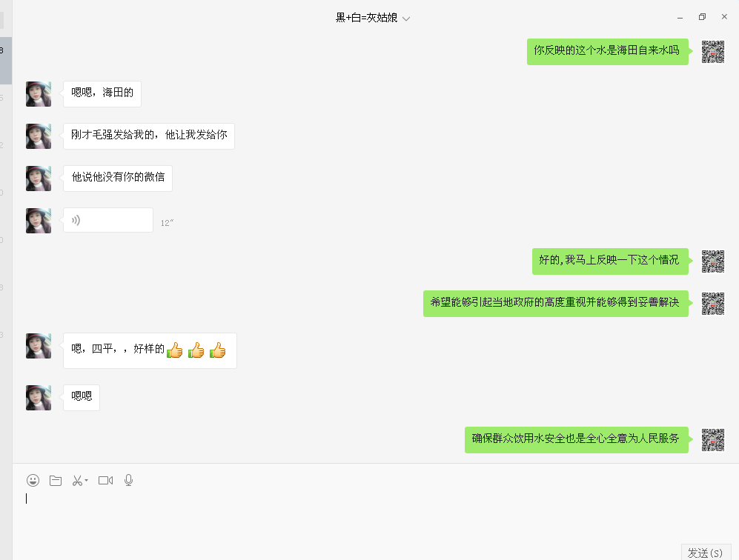The image size is (739, 560).
Task: Click QR avatar next to 好的,我马上反映一下这个情况
Action: click(x=712, y=261)
